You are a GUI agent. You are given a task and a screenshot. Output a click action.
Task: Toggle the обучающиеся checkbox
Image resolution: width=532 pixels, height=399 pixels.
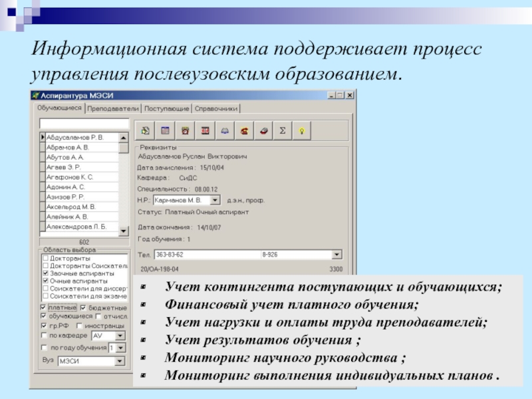[x=43, y=317]
